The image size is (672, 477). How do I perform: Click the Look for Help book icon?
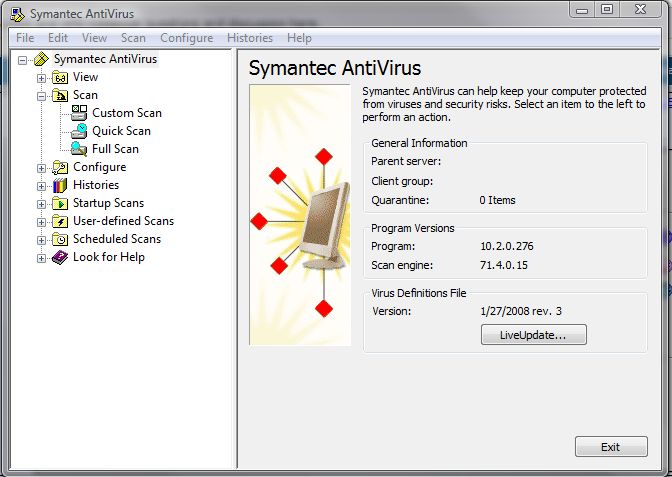[60, 258]
